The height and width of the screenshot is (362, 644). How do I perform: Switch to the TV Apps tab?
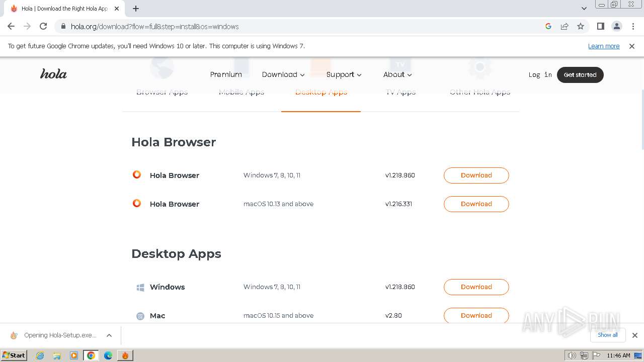coord(400,92)
